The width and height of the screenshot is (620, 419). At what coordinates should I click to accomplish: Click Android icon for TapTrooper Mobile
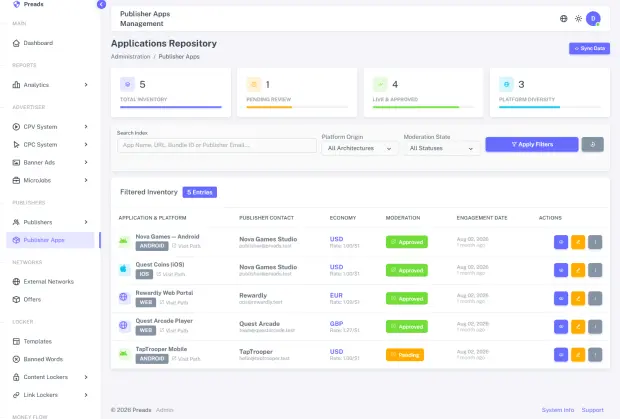123,353
